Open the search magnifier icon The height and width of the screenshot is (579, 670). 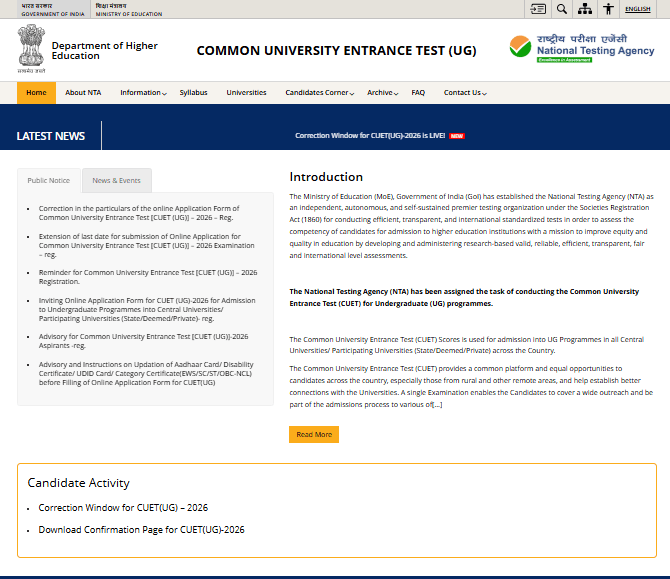point(561,9)
